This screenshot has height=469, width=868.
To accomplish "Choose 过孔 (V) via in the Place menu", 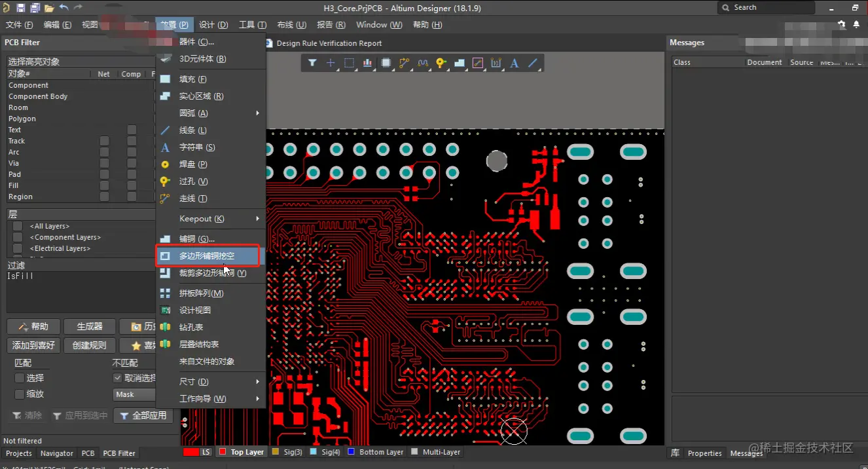I will click(211, 181).
